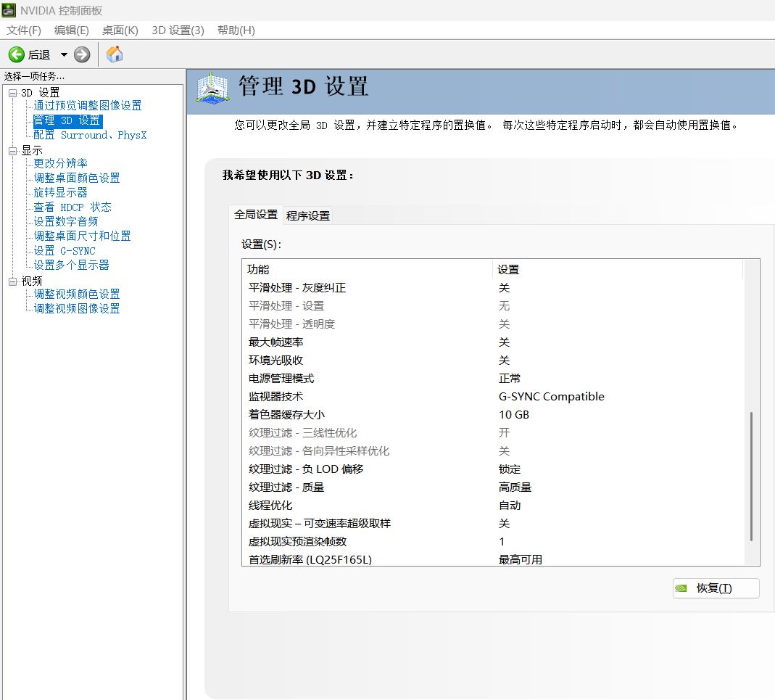Click the 自动 thread optimization value

pyautogui.click(x=510, y=506)
